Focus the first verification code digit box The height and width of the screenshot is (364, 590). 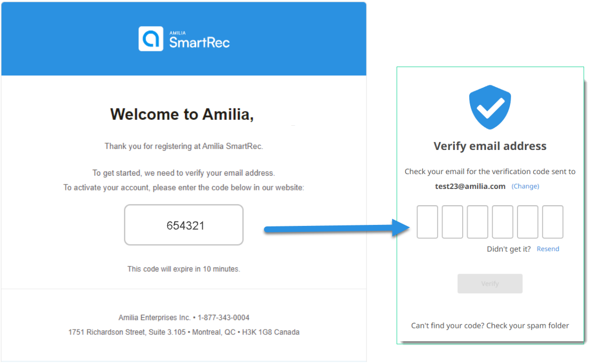point(427,222)
